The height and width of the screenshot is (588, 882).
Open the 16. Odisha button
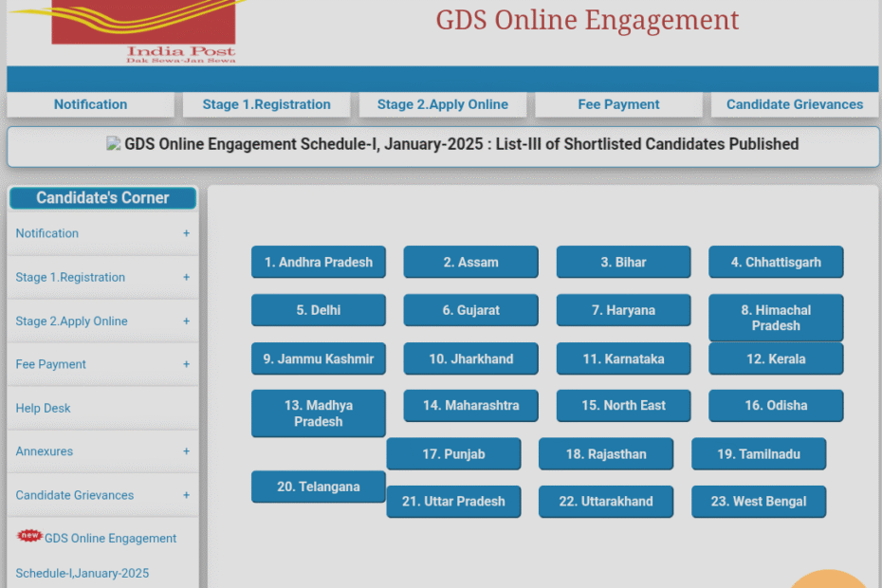pos(776,406)
